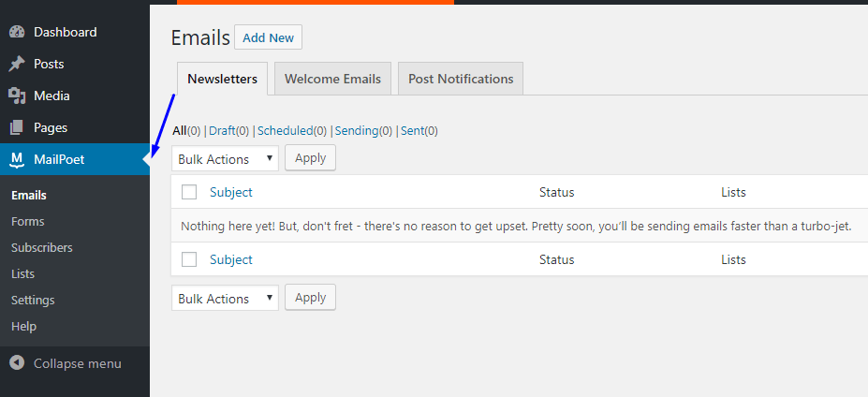Open MailPoet Settings submenu item
The width and height of the screenshot is (868, 397).
pos(33,301)
